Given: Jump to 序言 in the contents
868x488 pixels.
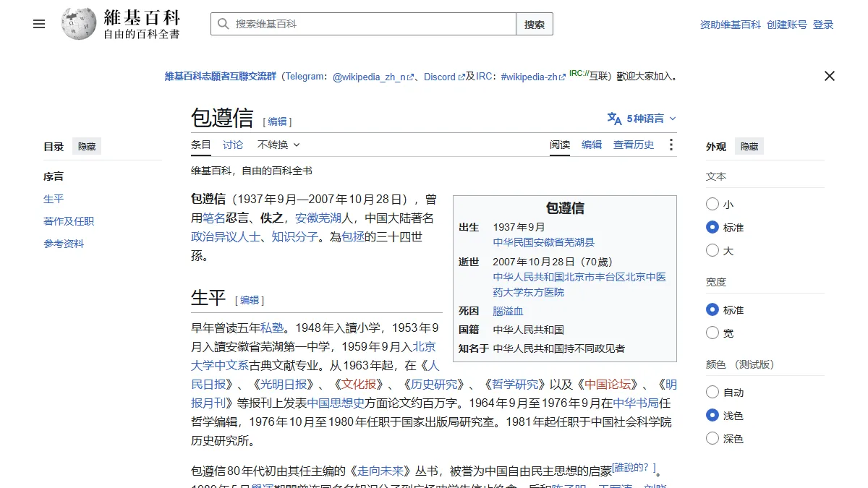Looking at the screenshot, I should point(54,176).
